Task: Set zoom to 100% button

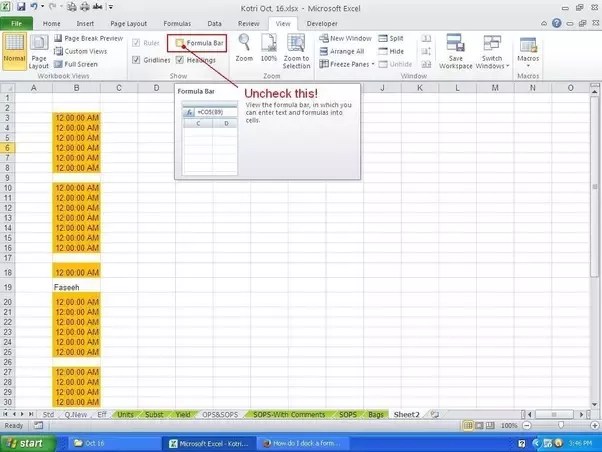Action: click(x=269, y=48)
